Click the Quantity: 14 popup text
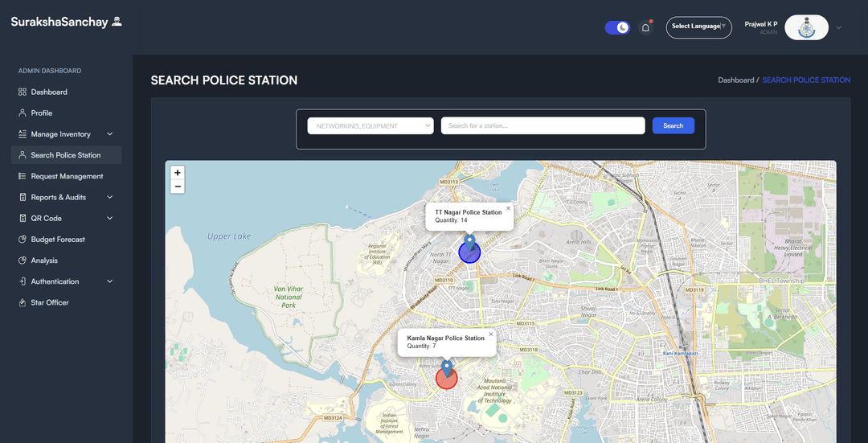Screen dimensions: 868x443 (451, 220)
